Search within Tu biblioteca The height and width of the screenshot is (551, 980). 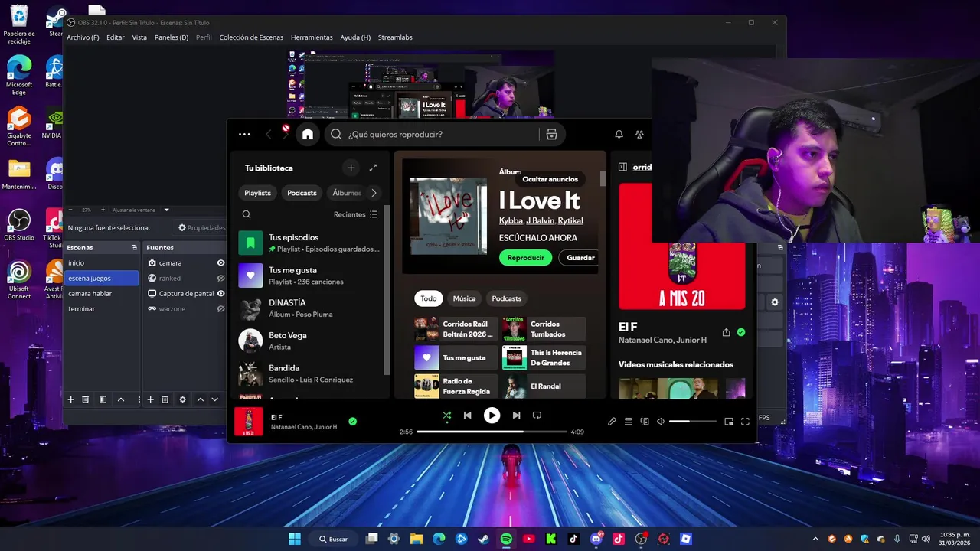(247, 214)
